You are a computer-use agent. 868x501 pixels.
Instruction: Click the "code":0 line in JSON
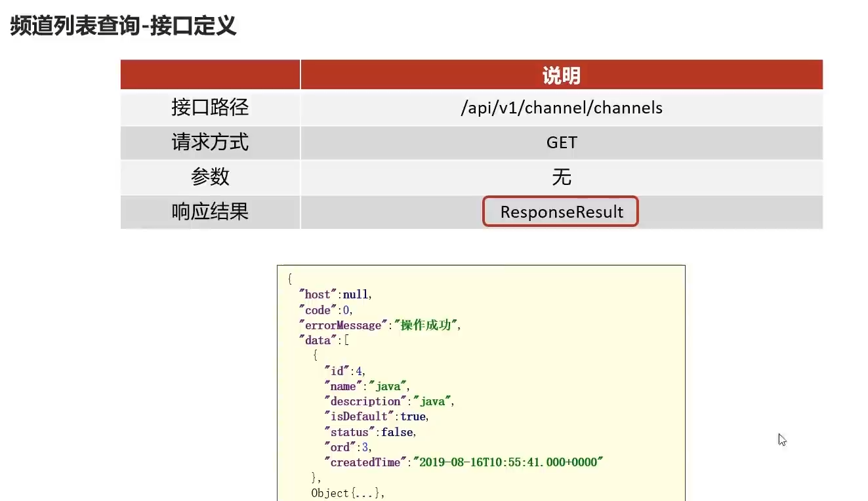(x=325, y=310)
